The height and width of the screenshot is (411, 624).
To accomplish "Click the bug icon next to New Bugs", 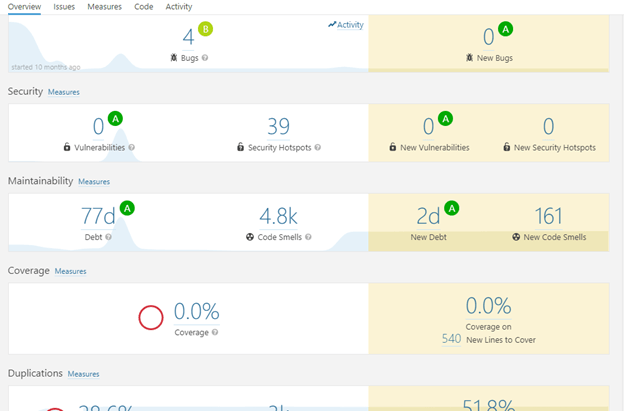I will click(470, 58).
